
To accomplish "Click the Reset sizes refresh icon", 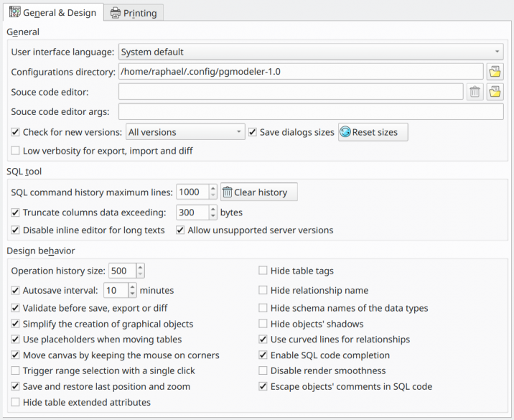I will coord(345,132).
